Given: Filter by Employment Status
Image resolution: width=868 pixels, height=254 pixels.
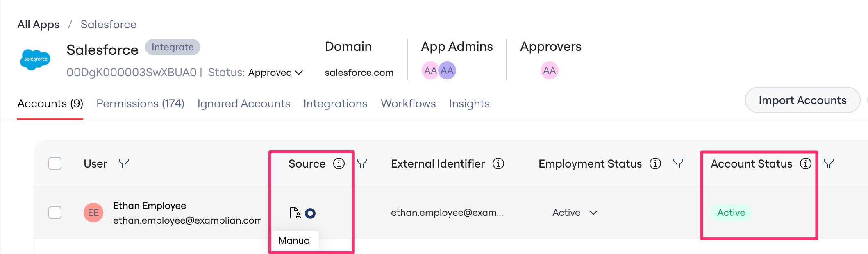Looking at the screenshot, I should (678, 163).
